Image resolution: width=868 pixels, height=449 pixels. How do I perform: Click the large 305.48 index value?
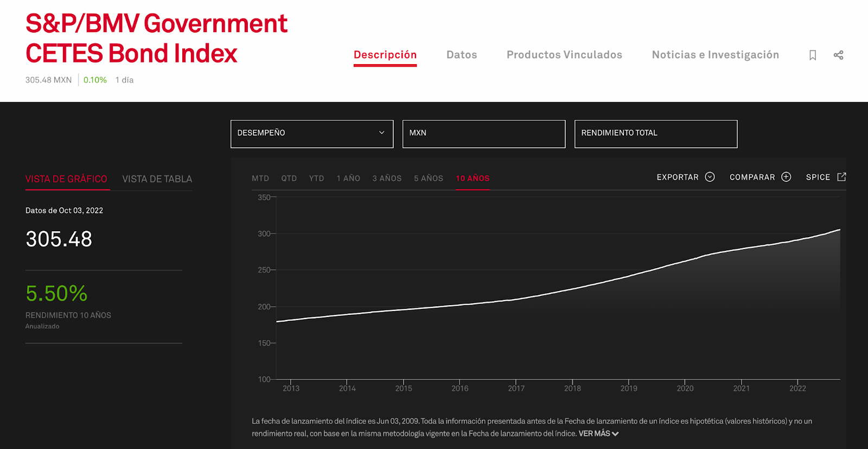(59, 239)
